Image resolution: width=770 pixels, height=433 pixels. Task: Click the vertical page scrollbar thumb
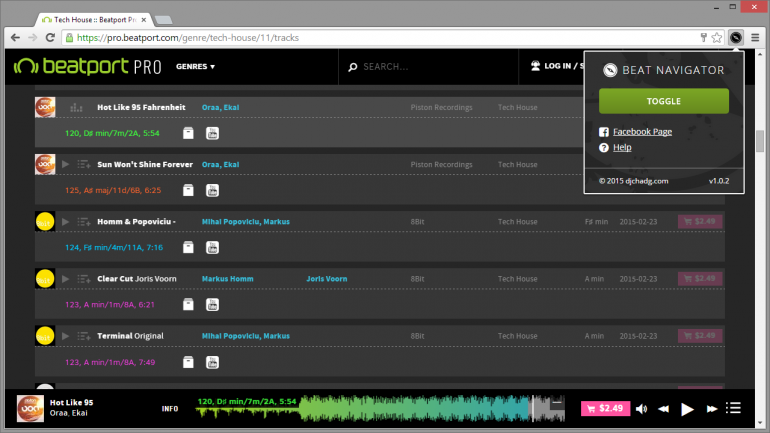(760, 141)
